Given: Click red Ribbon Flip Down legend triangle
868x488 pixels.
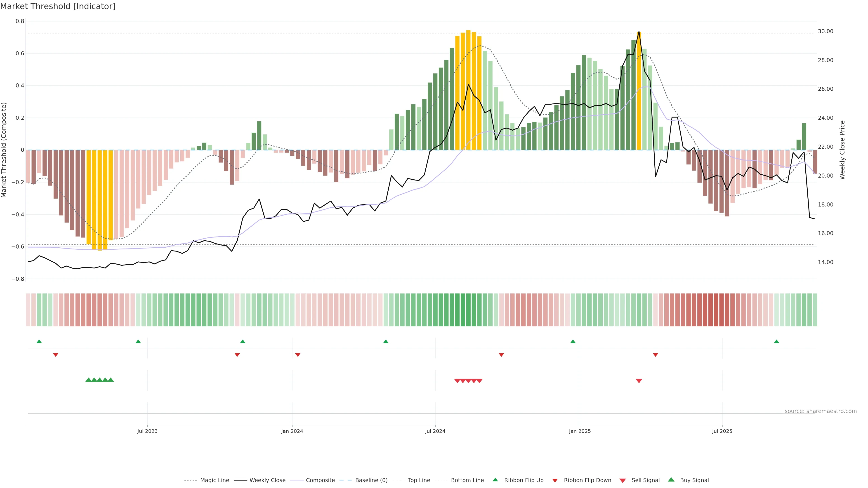Looking at the screenshot, I should pyautogui.click(x=555, y=481).
